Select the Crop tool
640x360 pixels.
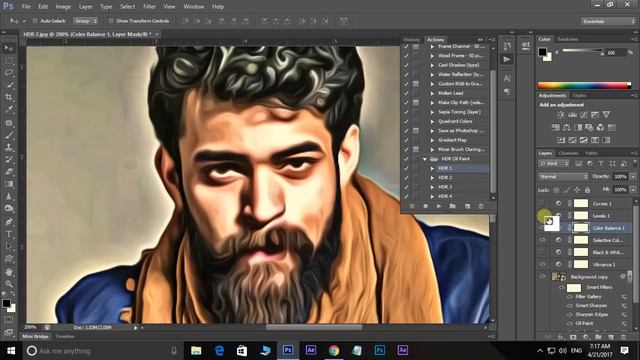coord(9,98)
